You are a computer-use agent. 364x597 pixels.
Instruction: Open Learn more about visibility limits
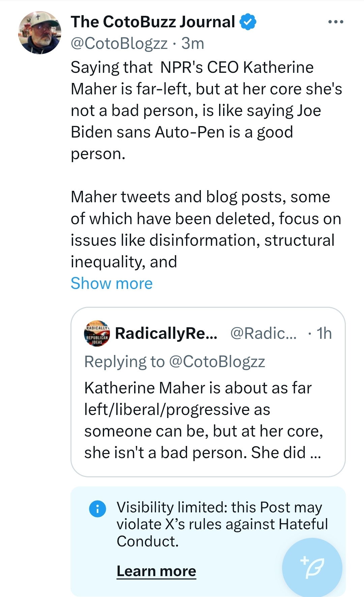(x=156, y=571)
